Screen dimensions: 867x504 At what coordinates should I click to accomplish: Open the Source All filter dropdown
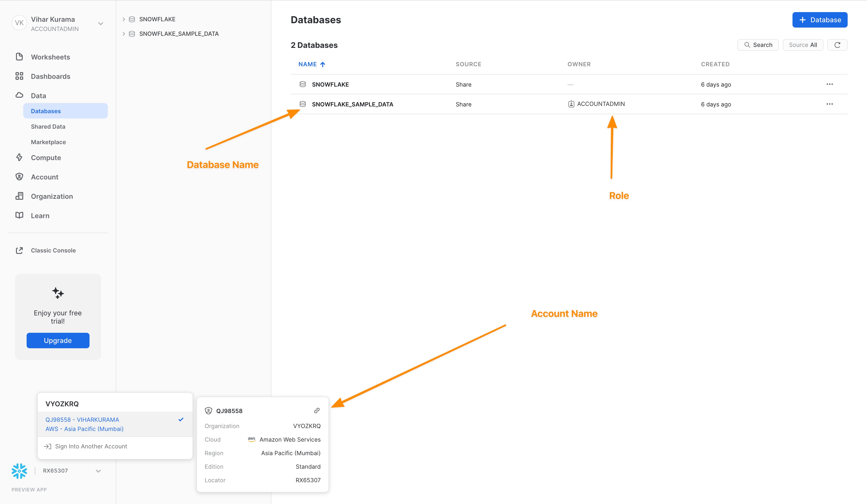point(802,45)
